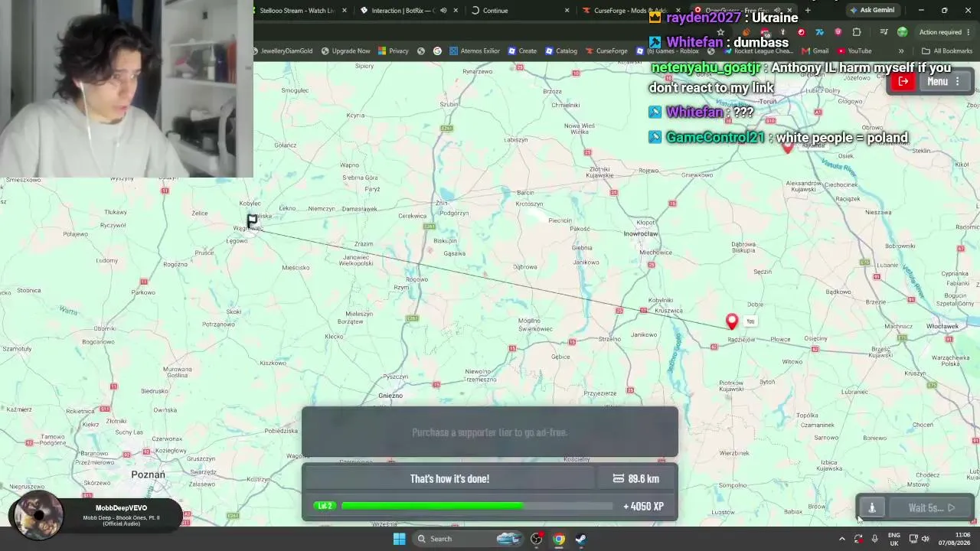This screenshot has width=980, height=551.
Task: Click the flag marker on the map
Action: click(x=252, y=221)
